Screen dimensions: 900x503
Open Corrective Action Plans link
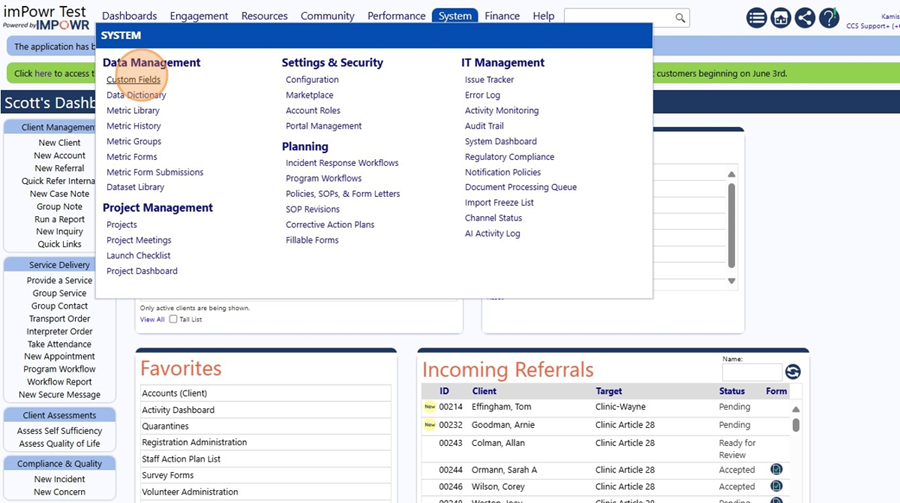pyautogui.click(x=330, y=225)
